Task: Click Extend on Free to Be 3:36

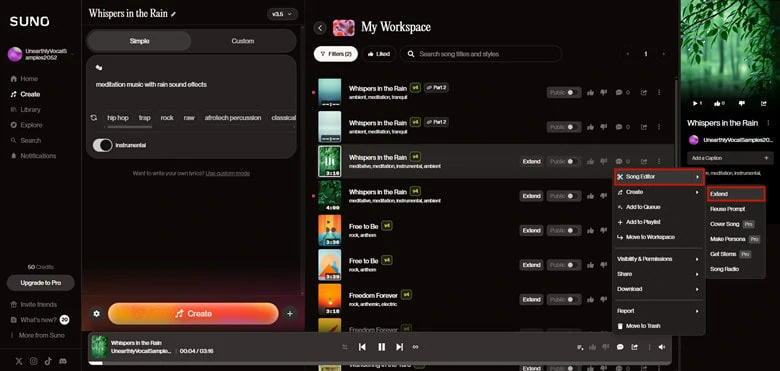Action: [x=531, y=231]
